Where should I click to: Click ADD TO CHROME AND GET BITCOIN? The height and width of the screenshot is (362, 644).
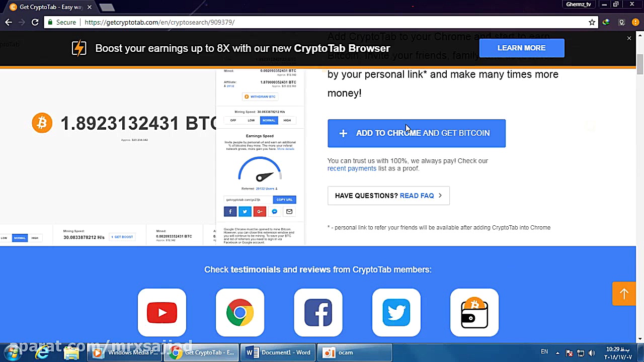coord(417,133)
